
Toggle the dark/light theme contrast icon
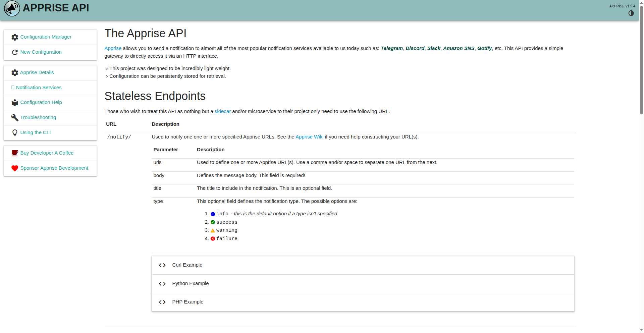[631, 13]
